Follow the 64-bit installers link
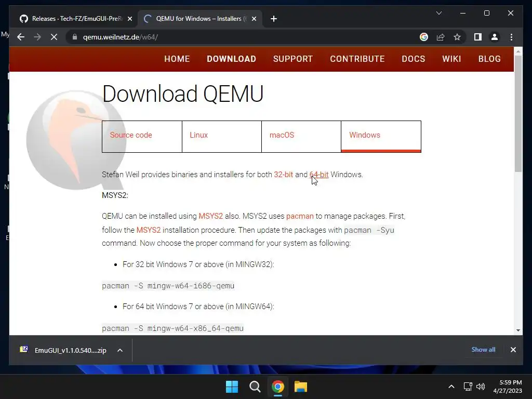This screenshot has width=532, height=399. coord(319,175)
